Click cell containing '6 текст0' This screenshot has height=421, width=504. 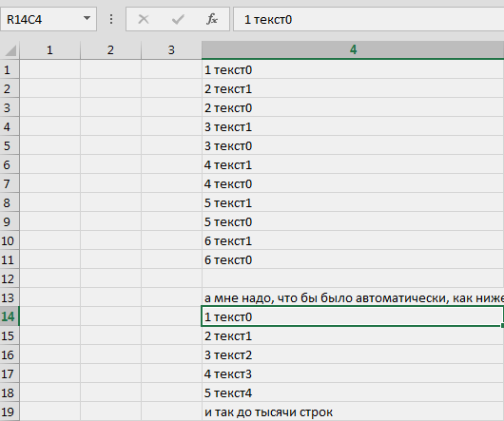353,259
